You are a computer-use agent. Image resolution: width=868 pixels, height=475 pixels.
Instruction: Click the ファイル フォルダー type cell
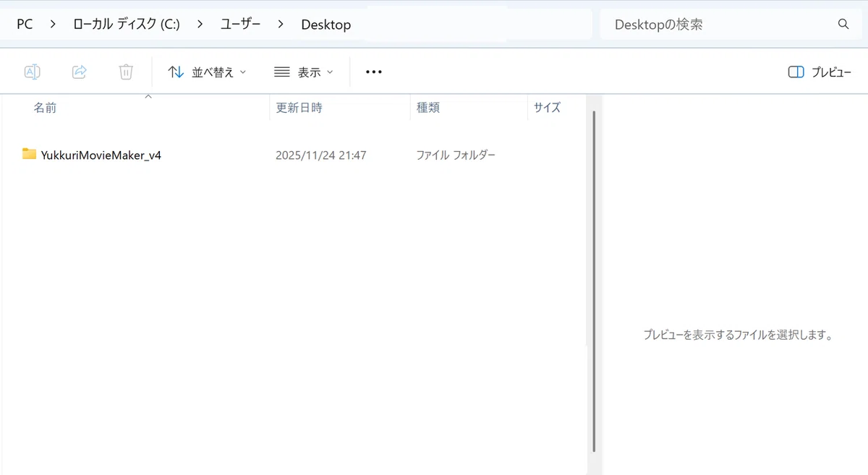tap(456, 155)
